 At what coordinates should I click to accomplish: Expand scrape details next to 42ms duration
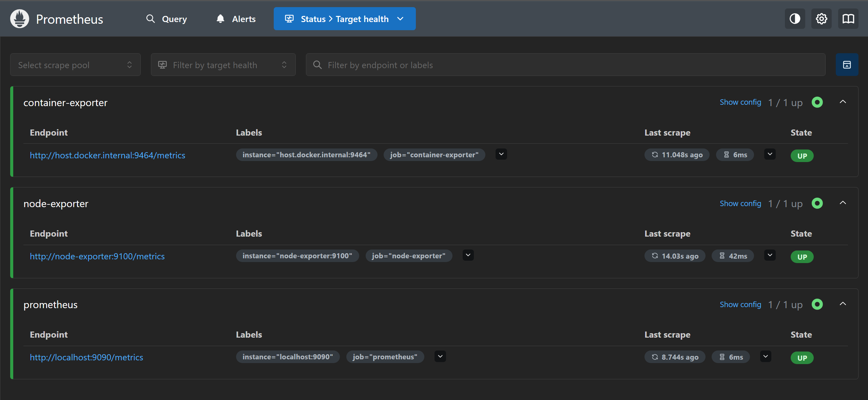(770, 255)
